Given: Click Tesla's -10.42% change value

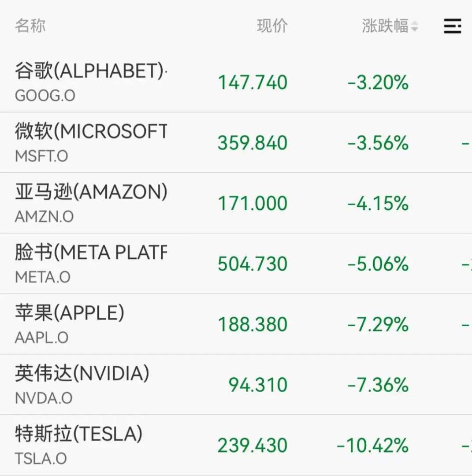Looking at the screenshot, I should (x=373, y=446).
